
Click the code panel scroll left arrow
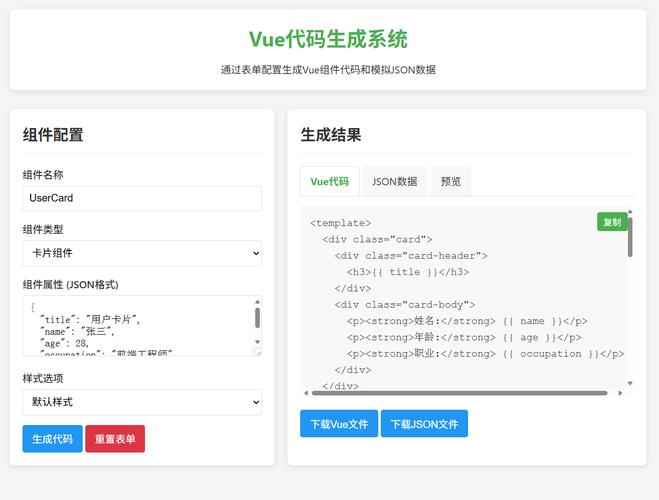tap(306, 393)
